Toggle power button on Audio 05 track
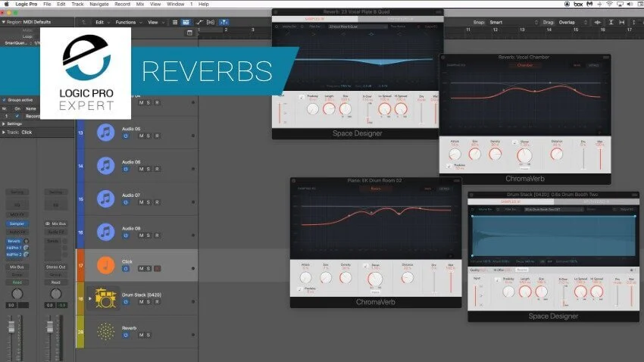 (126, 136)
